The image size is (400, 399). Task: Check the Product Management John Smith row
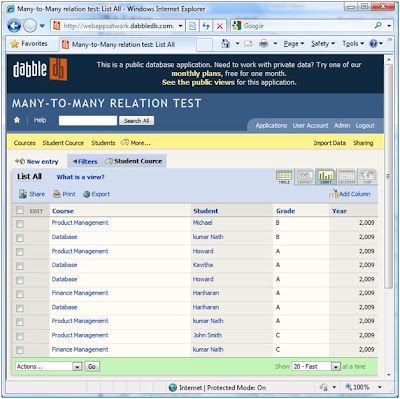tap(20, 336)
